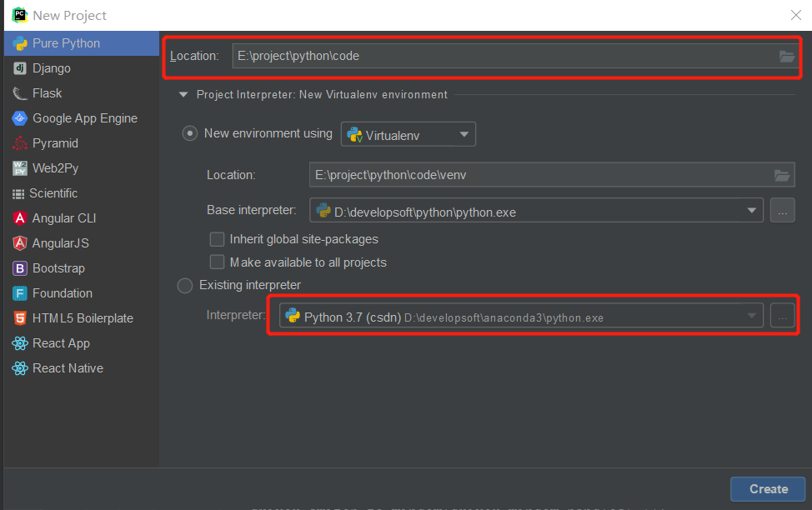Click the AngularJS shield icon
Screen dimensions: 812x510
20,243
